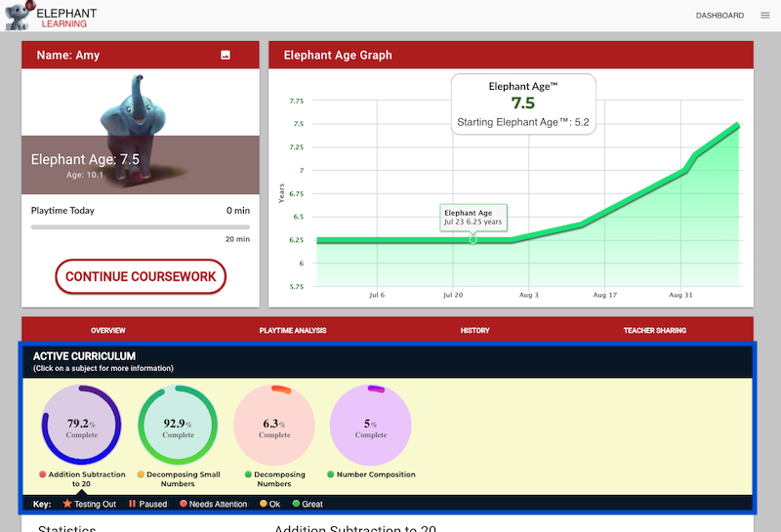
Task: Click the Number Composition subject label
Action: [x=376, y=474]
